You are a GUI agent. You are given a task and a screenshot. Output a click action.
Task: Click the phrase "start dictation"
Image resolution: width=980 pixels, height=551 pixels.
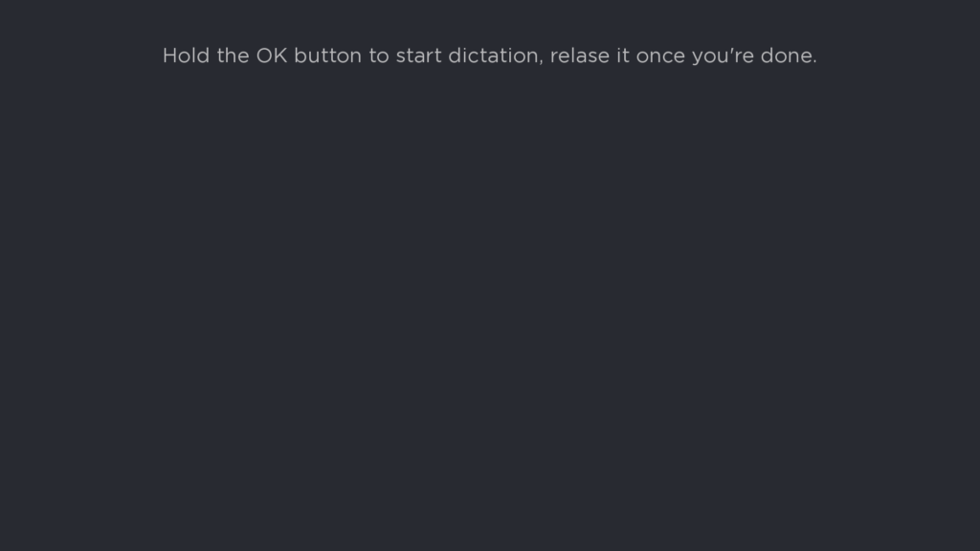[467, 55]
